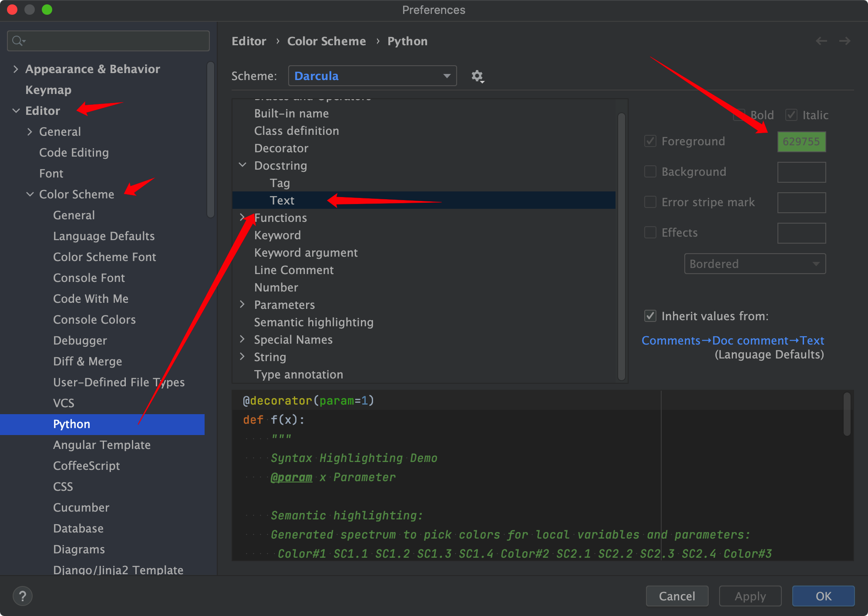Select Line Comment in attribute list

(294, 270)
